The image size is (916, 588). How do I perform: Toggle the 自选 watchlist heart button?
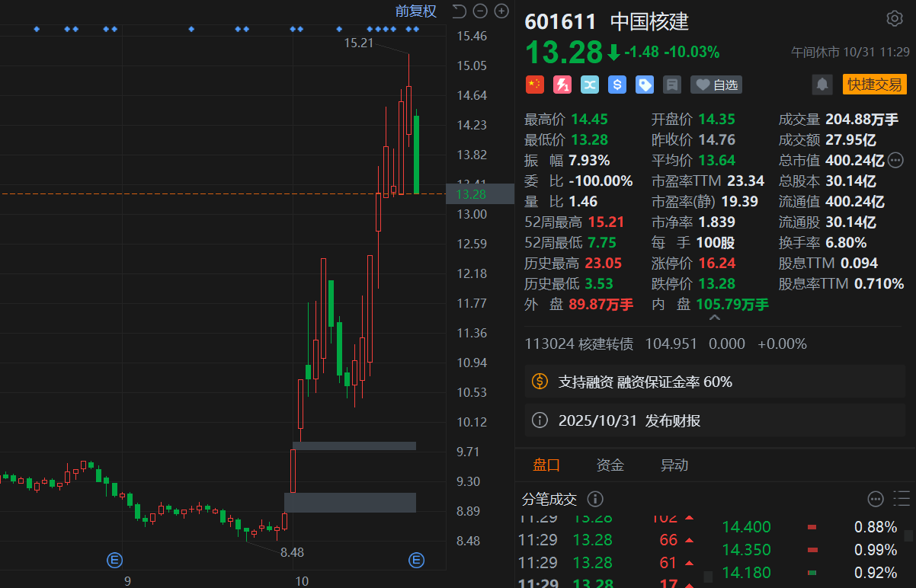click(716, 85)
